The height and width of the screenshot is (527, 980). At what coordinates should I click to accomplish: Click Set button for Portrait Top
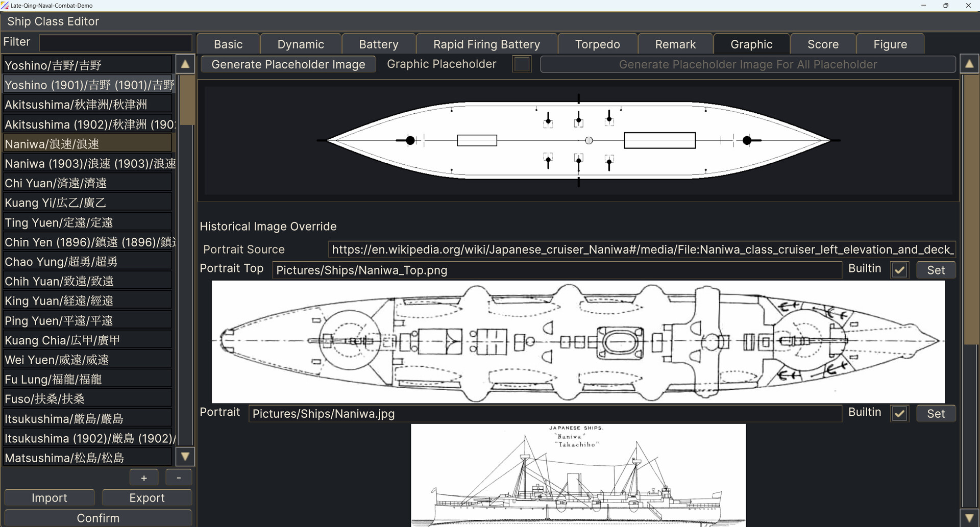936,270
